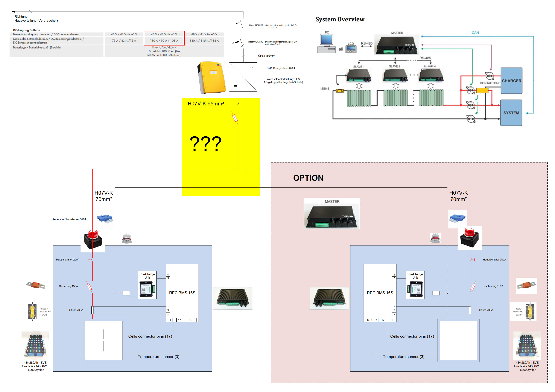Select the DC/AC inverter symbol box
Viewport: 555px width, 392px height.
click(243, 77)
